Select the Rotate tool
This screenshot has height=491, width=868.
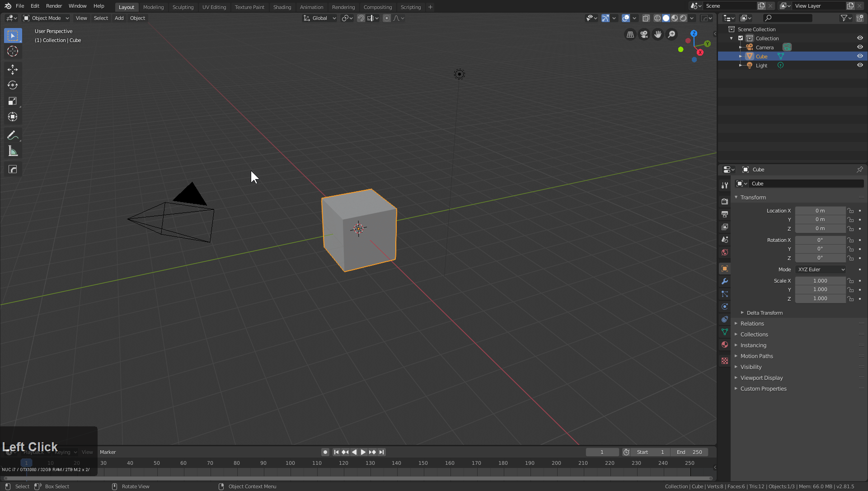[x=13, y=85]
